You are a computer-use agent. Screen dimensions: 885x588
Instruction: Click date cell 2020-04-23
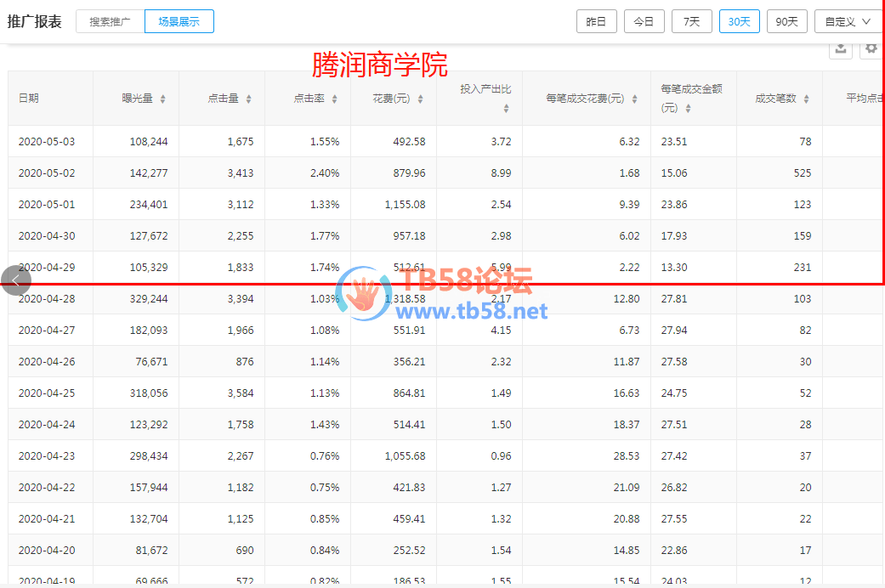(47, 456)
